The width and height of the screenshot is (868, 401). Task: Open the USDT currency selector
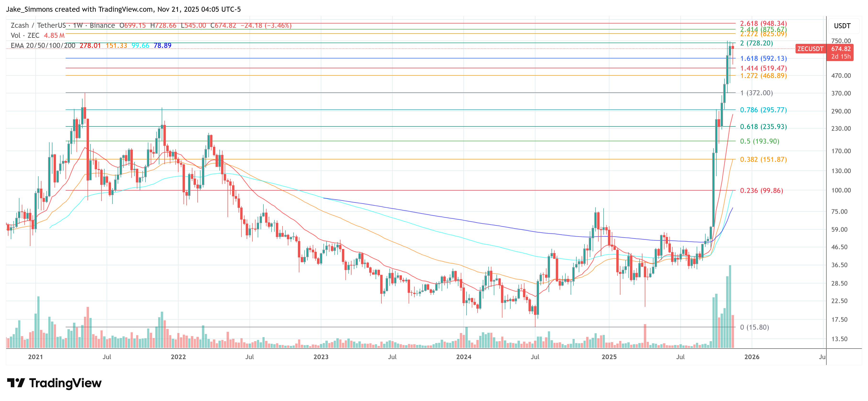click(x=842, y=26)
